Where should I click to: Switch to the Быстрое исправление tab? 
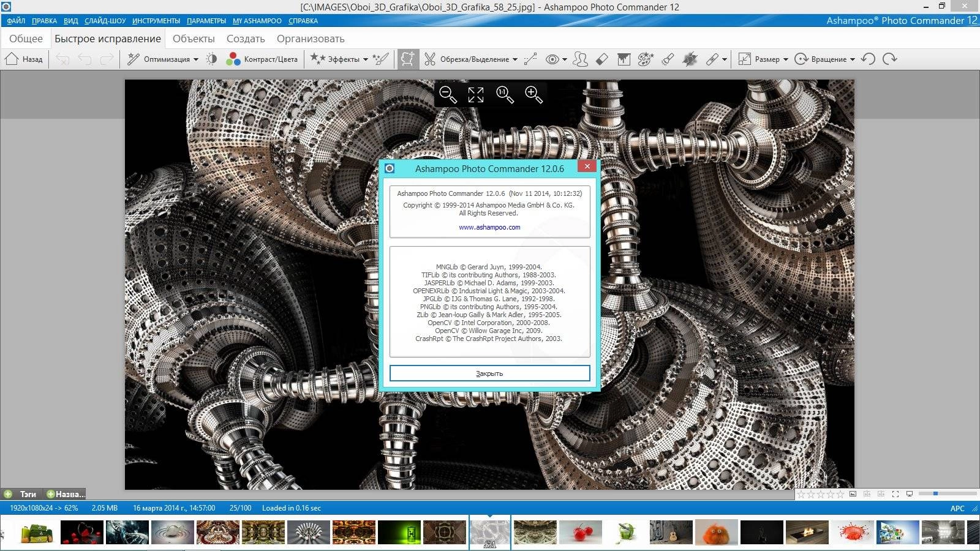(108, 39)
